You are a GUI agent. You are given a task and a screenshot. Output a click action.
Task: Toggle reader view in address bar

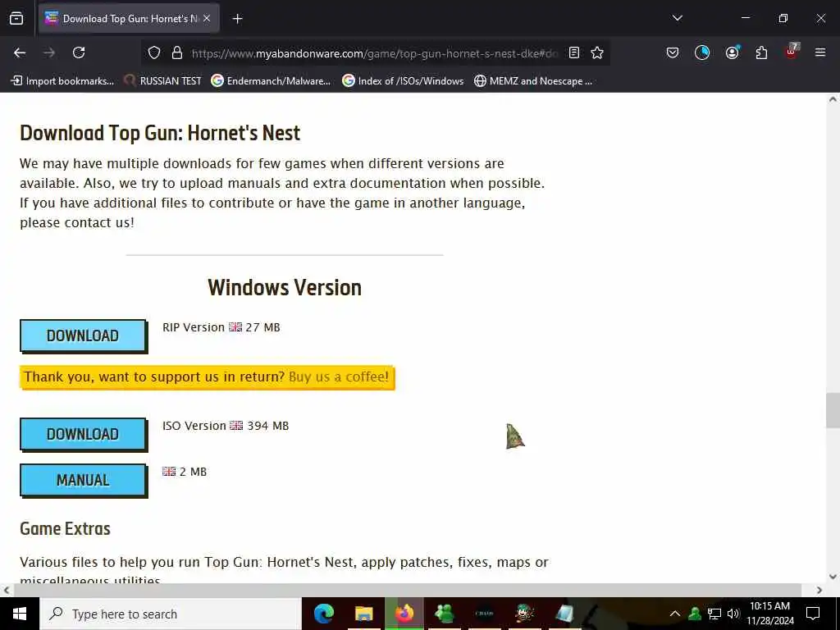[x=573, y=52]
